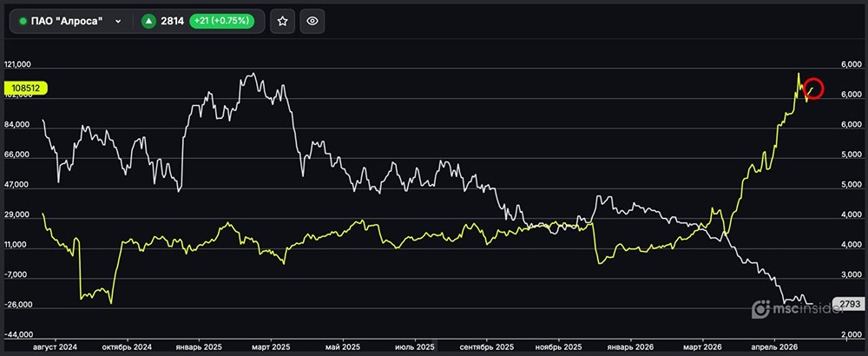This screenshot has height=356, width=868.
Task: Click the март 2025 date label
Action: [270, 346]
